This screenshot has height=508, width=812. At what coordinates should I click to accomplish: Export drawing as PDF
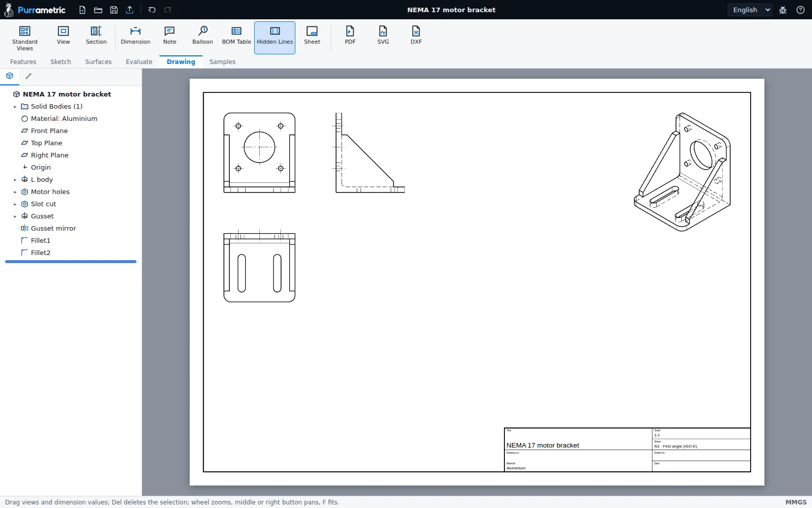tap(350, 38)
